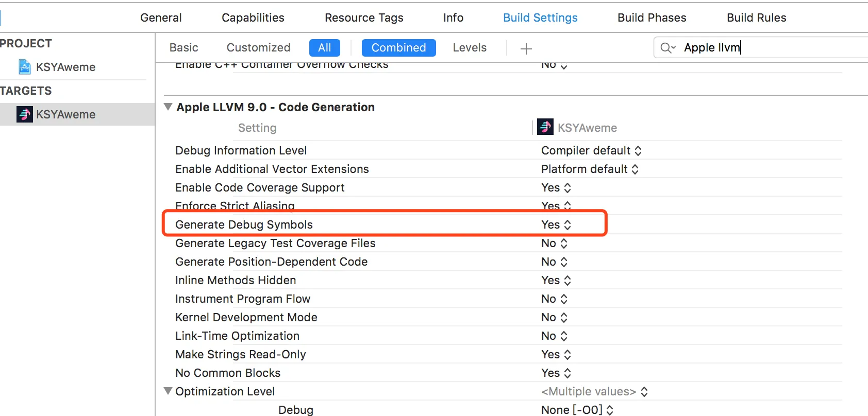Collapse Apple LLVM 9.0 Code Generation section
868x416 pixels.
tap(168, 107)
